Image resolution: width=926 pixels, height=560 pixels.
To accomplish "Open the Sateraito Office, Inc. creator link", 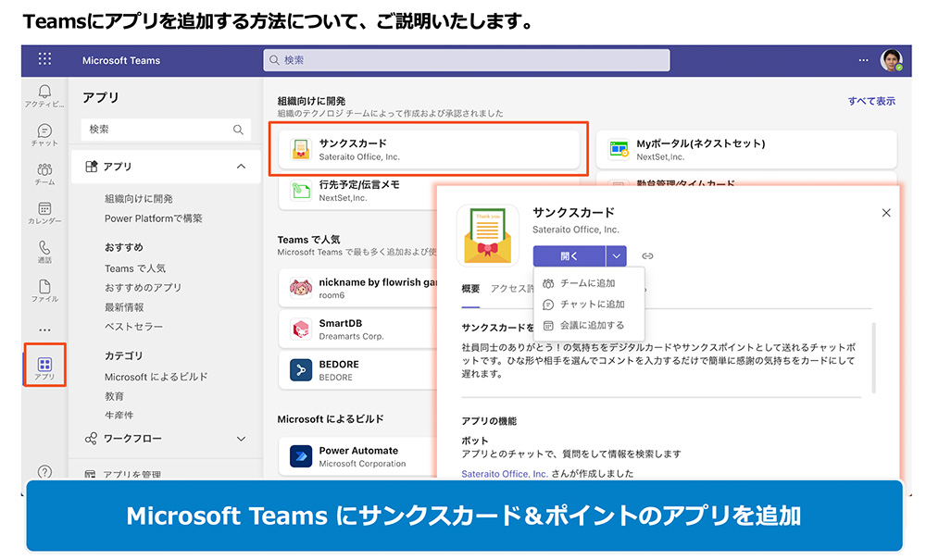I will coord(505,473).
